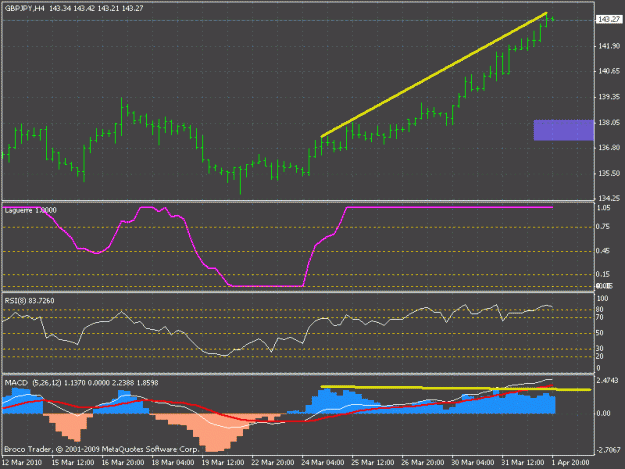Image resolution: width=625 pixels, height=469 pixels.
Task: Click time axis label 18 Mar 04:00
Action: [x=173, y=463]
